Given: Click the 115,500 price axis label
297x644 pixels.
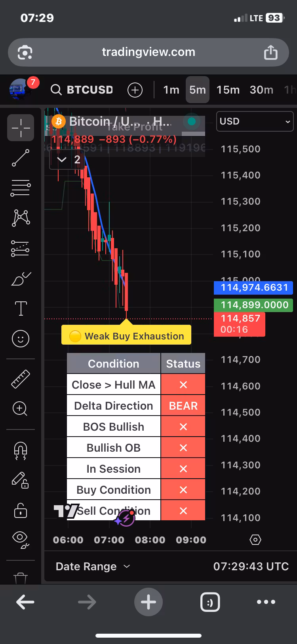Looking at the screenshot, I should click(241, 149).
